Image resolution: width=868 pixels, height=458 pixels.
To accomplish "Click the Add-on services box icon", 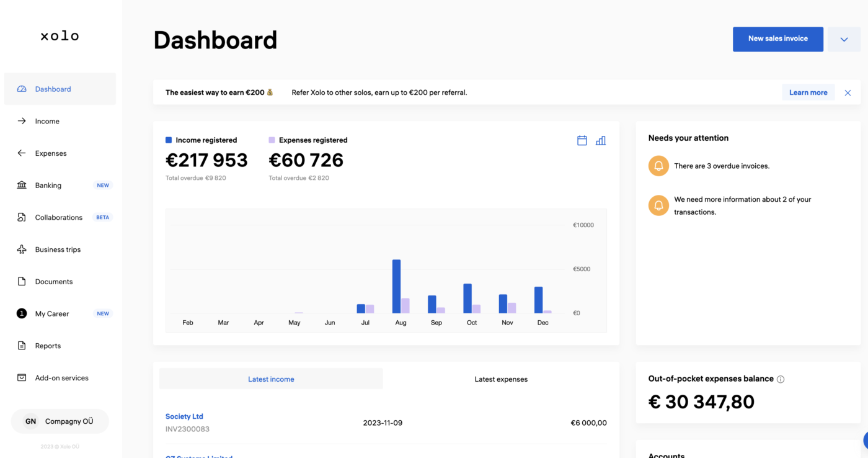I will point(22,378).
